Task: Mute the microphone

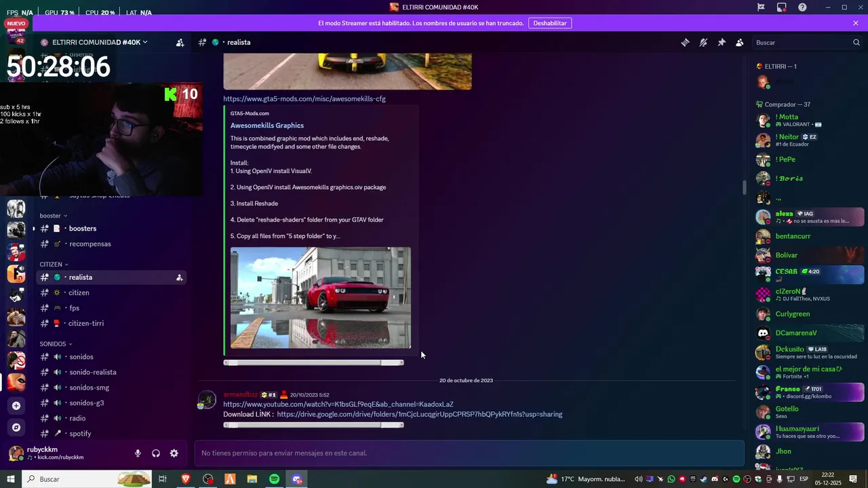Action: click(x=138, y=453)
